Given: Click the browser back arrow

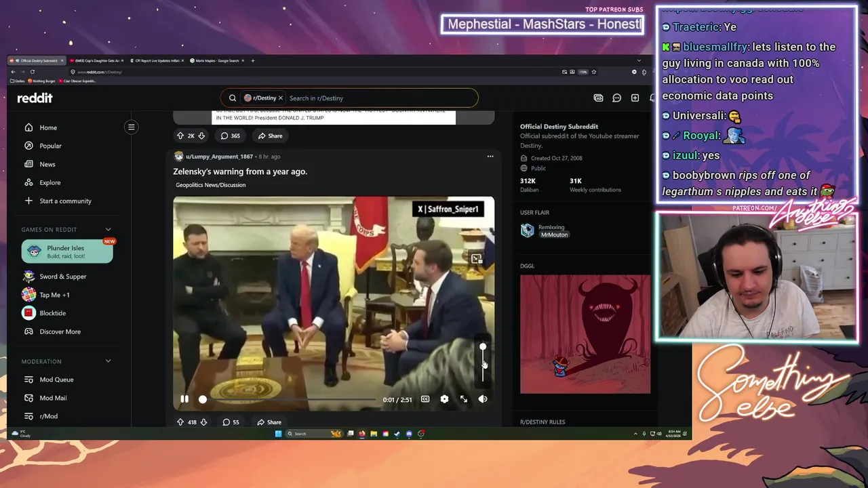Looking at the screenshot, I should coord(13,72).
